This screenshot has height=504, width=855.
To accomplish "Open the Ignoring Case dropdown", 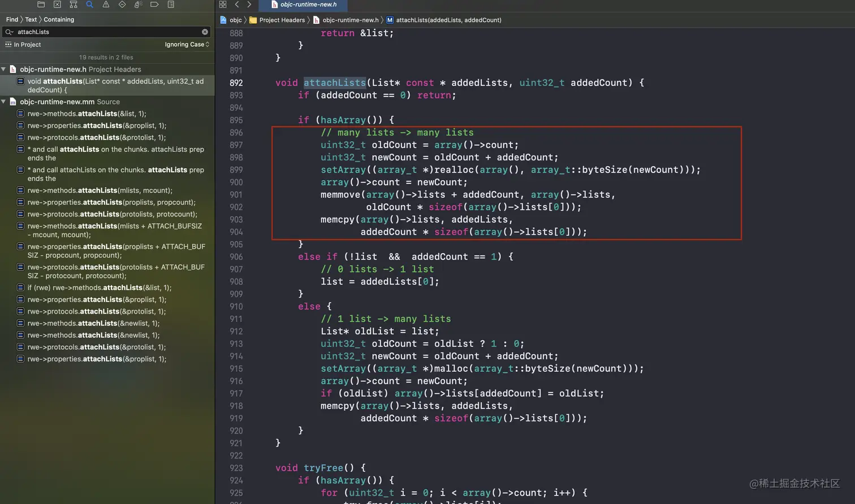I will click(187, 45).
